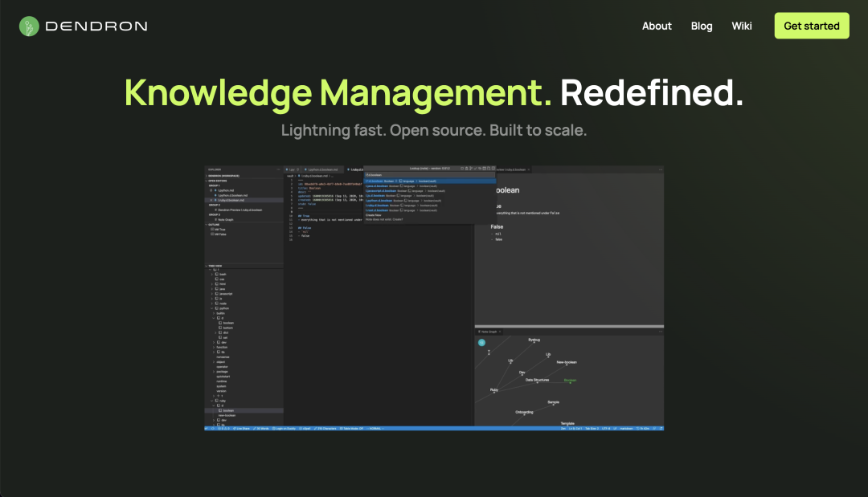The width and height of the screenshot is (868, 497).
Task: Open the Wiki navigation link
Action: pos(741,26)
